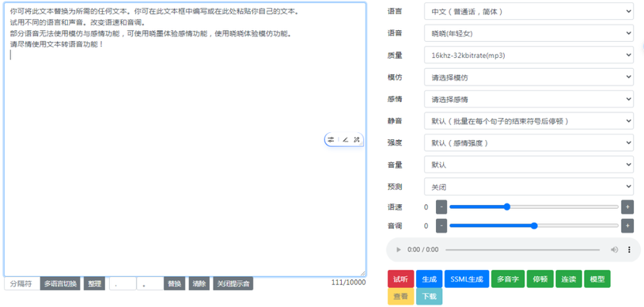
Task: Click the green 多音字 button
Action: tap(508, 279)
